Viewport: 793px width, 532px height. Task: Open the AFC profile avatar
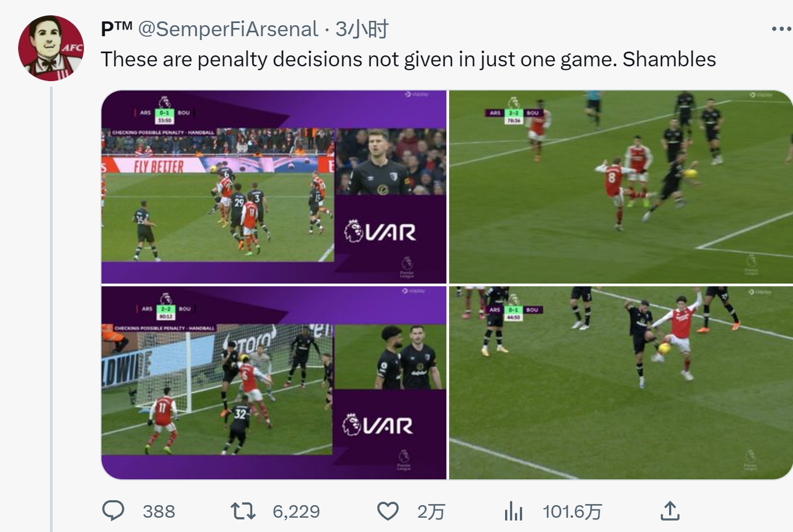(50, 48)
